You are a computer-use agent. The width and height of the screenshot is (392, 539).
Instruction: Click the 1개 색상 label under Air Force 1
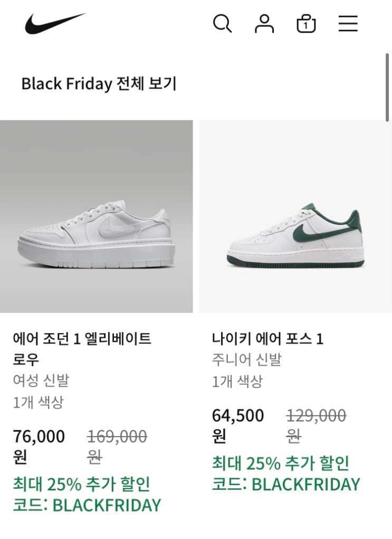[x=237, y=381]
